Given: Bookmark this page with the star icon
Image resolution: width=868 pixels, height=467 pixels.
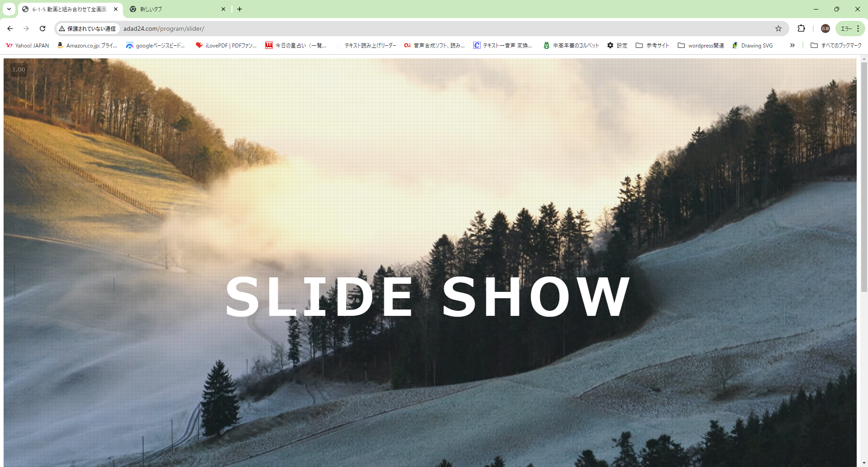Looking at the screenshot, I should pyautogui.click(x=778, y=29).
